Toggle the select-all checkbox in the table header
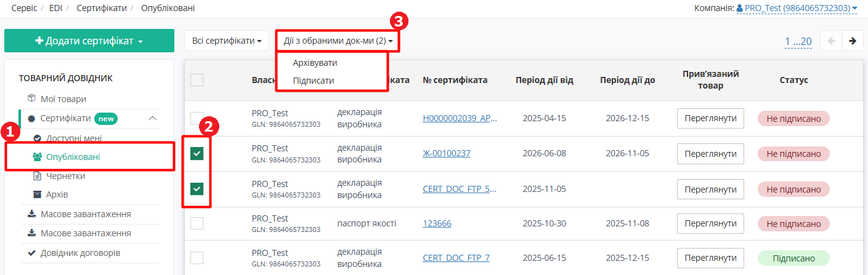 pos(197,80)
